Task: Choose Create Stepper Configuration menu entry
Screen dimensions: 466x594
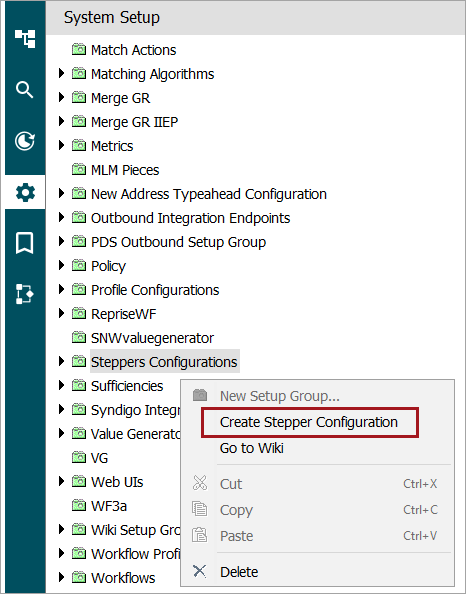Action: tap(309, 422)
